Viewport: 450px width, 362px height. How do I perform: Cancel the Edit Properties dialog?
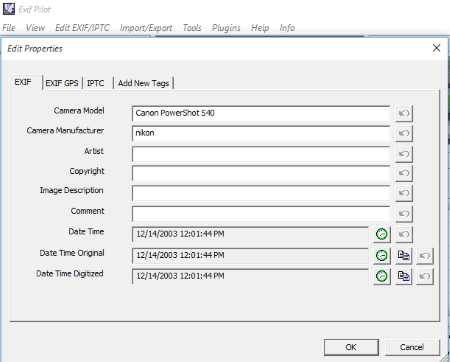412,347
